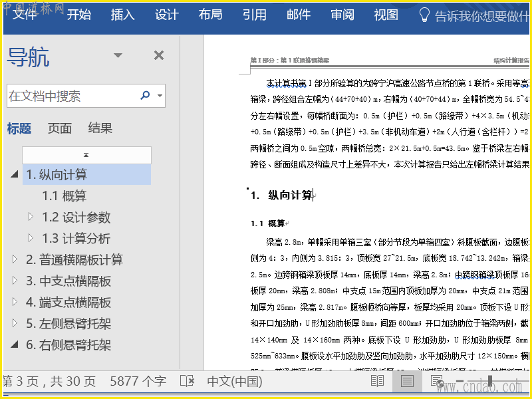532x399 pixels.
Task: Go to heading 5. 左侧悬臂托架
Action: (x=68, y=324)
